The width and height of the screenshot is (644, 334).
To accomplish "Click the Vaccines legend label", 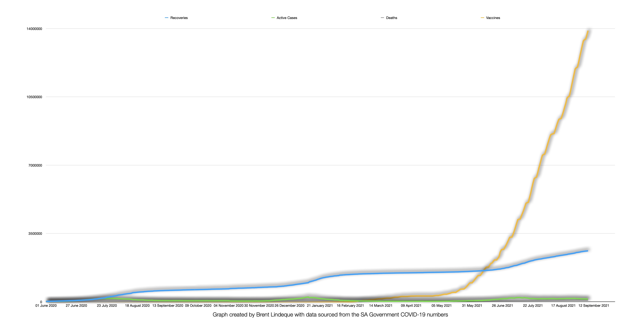I will click(x=493, y=18).
